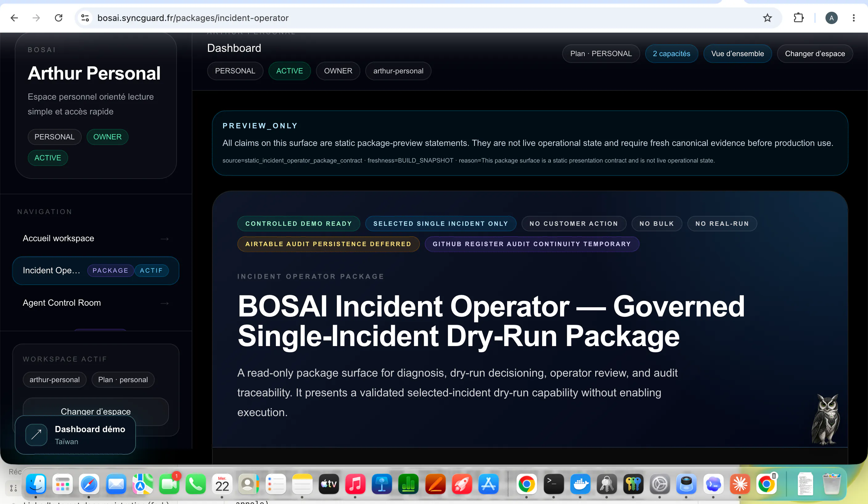Open Maps from the Dock
The height and width of the screenshot is (504, 868).
coord(143,484)
